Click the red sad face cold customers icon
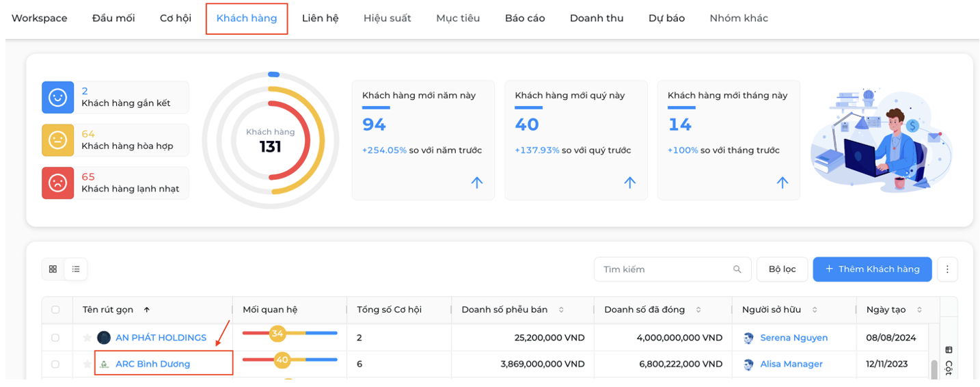Viewport: 980px width, 387px height. click(x=58, y=183)
